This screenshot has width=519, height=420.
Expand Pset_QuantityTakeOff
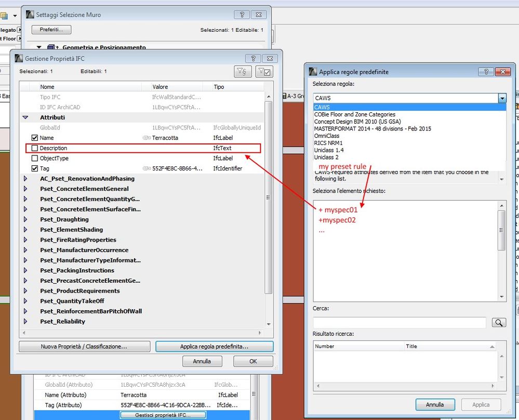[x=25, y=301]
